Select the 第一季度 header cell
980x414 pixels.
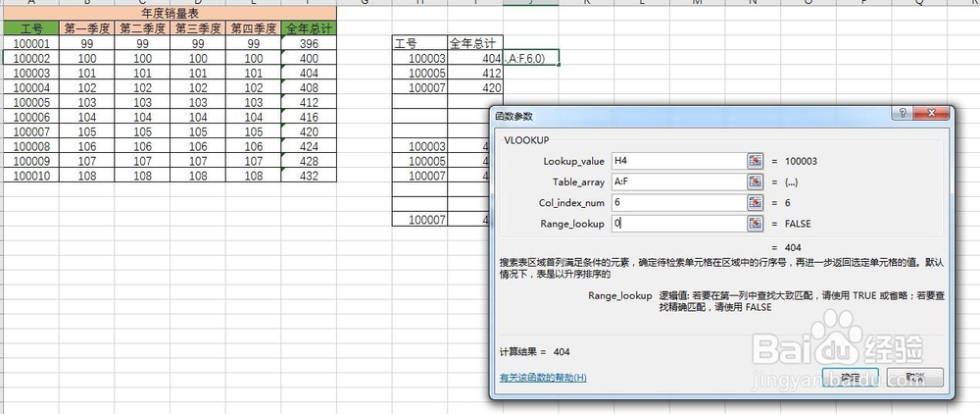point(87,28)
